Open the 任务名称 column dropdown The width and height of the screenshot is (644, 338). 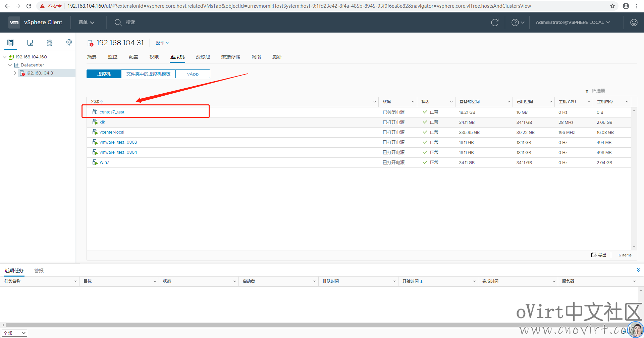click(x=75, y=281)
